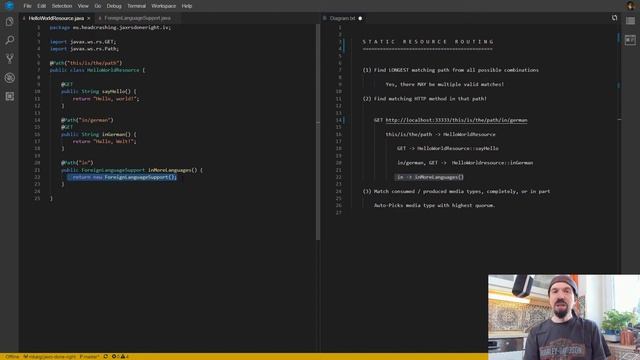Open the Terminal menu
640x360 pixels.
click(136, 6)
